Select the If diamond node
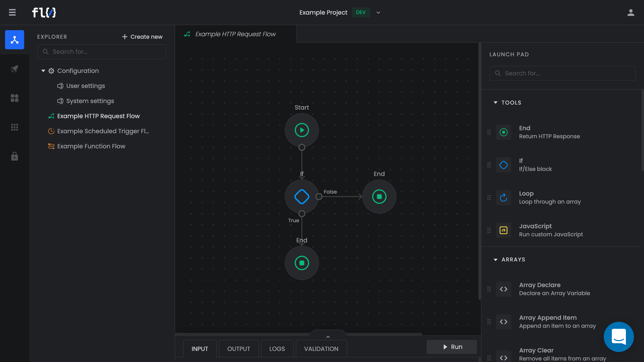This screenshot has width=644, height=362. (x=302, y=197)
